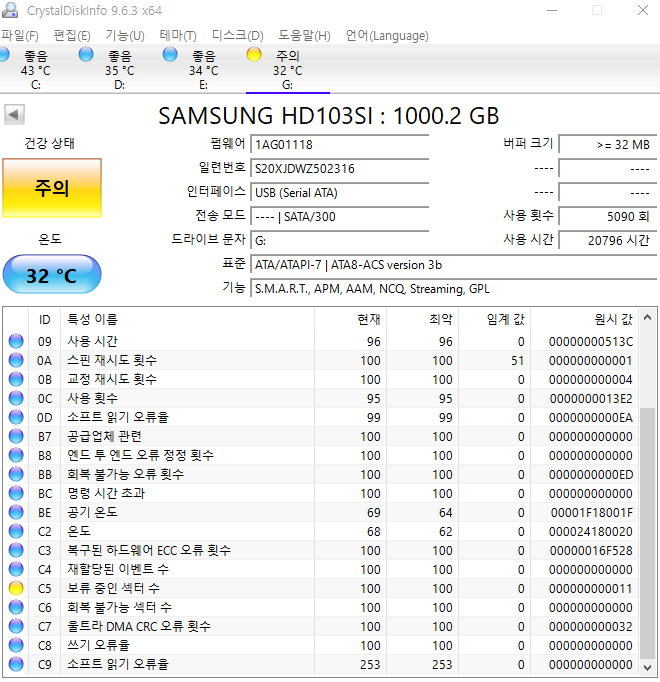This screenshot has height=682, width=660.
Task: Click the standard field ATA/ATAPI-7
Action: point(454,264)
